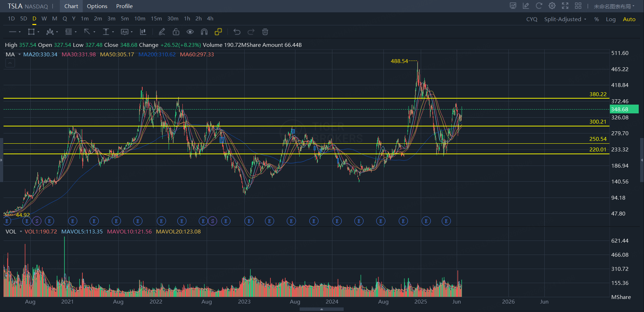Activate the pencil drawing mode
The width and height of the screenshot is (644, 312).
click(162, 32)
